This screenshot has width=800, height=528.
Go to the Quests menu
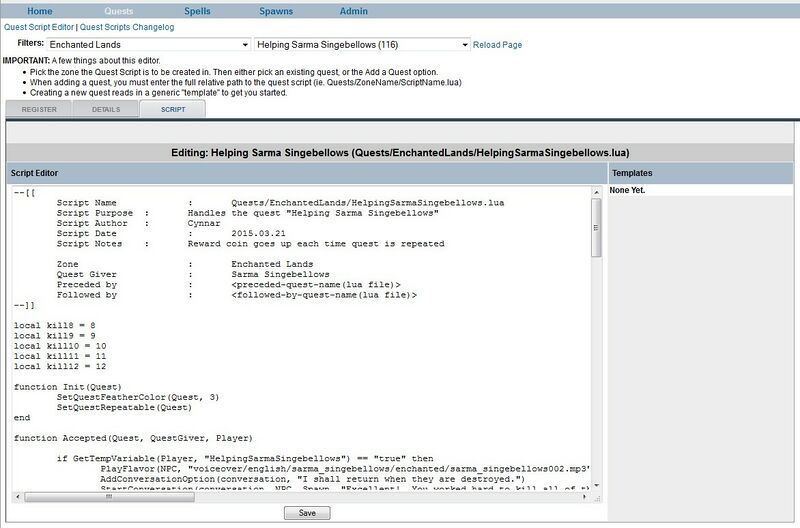point(119,11)
